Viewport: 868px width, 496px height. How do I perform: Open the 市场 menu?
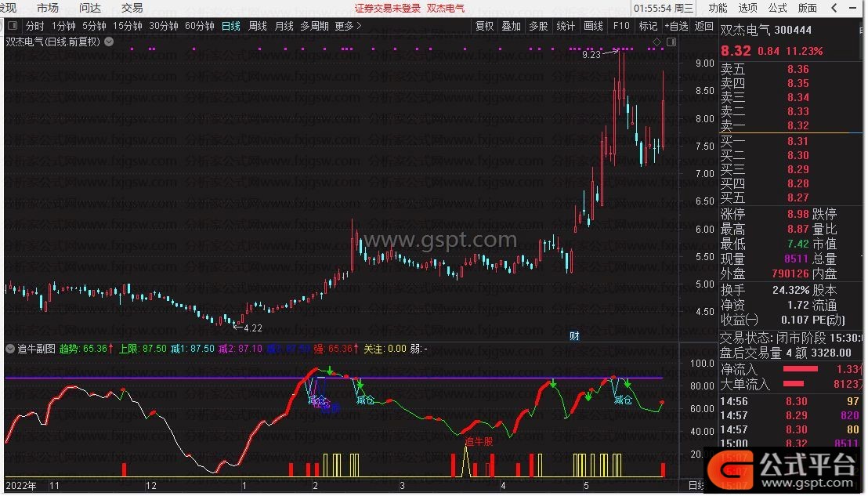[x=48, y=8]
